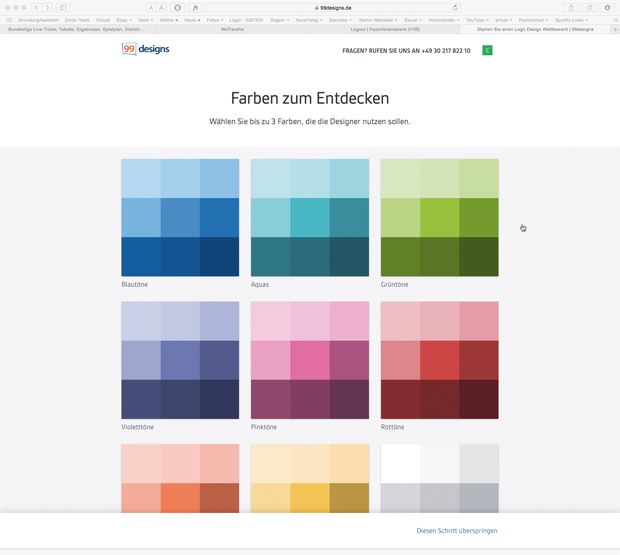Open the privat bookmarks dropdown

coord(504,20)
